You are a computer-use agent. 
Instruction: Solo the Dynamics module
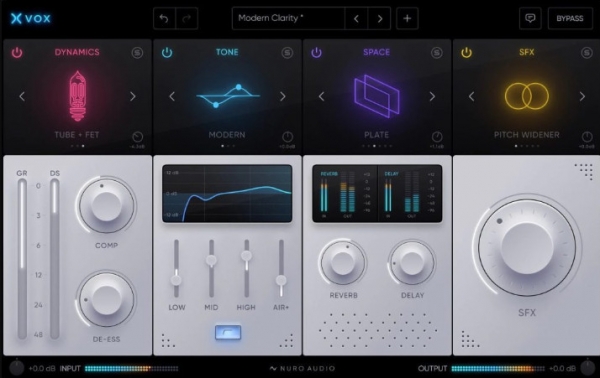point(137,52)
